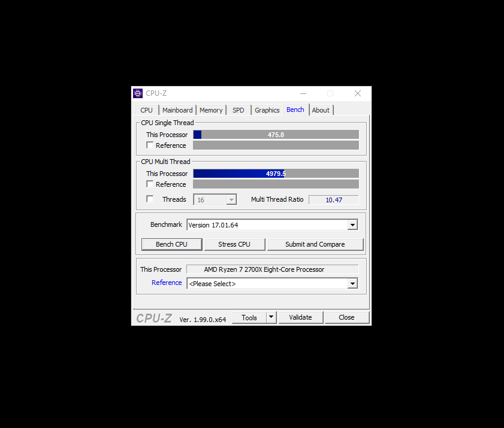
Task: Click the multi thread score bar 4979.5
Action: (276, 174)
